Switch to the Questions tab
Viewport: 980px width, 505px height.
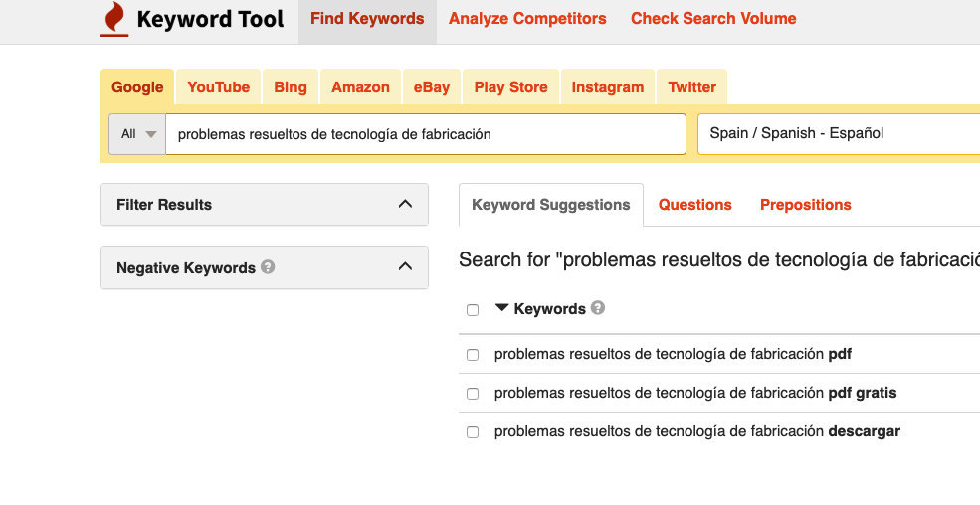[x=695, y=205]
